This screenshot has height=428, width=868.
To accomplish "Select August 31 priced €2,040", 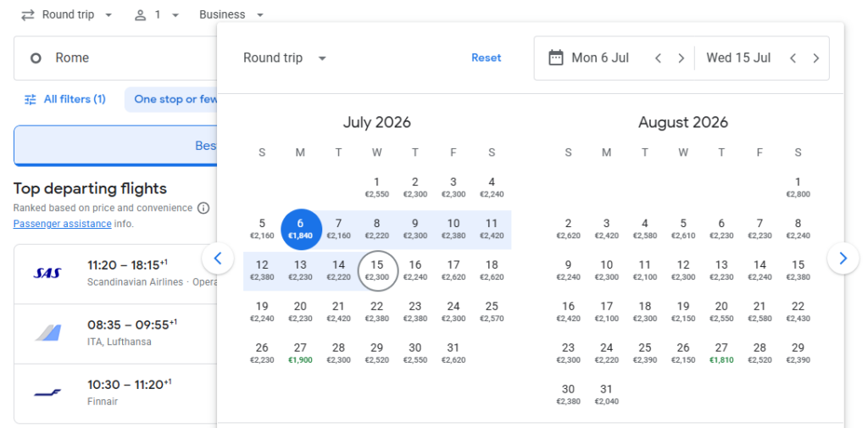I will [607, 395].
